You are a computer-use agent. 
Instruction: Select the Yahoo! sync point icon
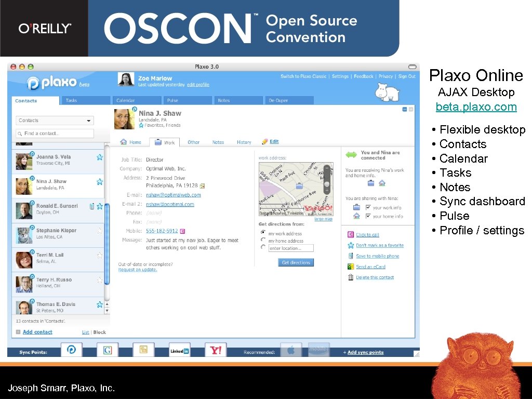pyautogui.click(x=216, y=350)
